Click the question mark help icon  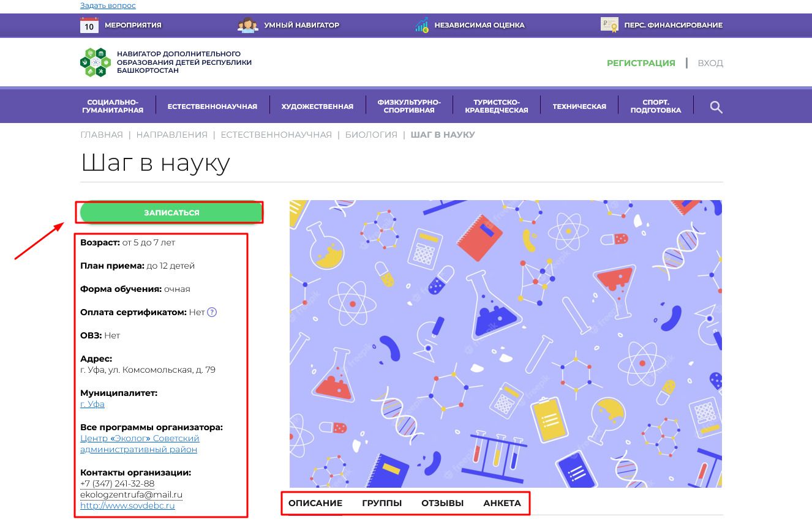coord(212,312)
